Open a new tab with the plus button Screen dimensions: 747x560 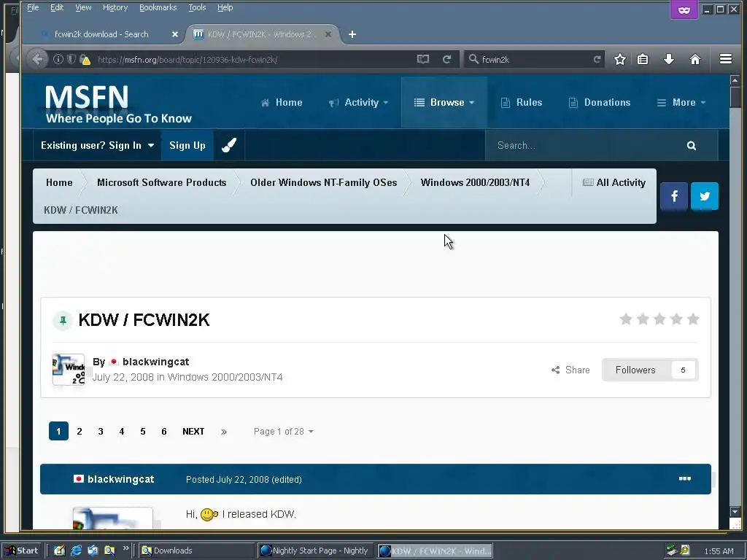[352, 34]
